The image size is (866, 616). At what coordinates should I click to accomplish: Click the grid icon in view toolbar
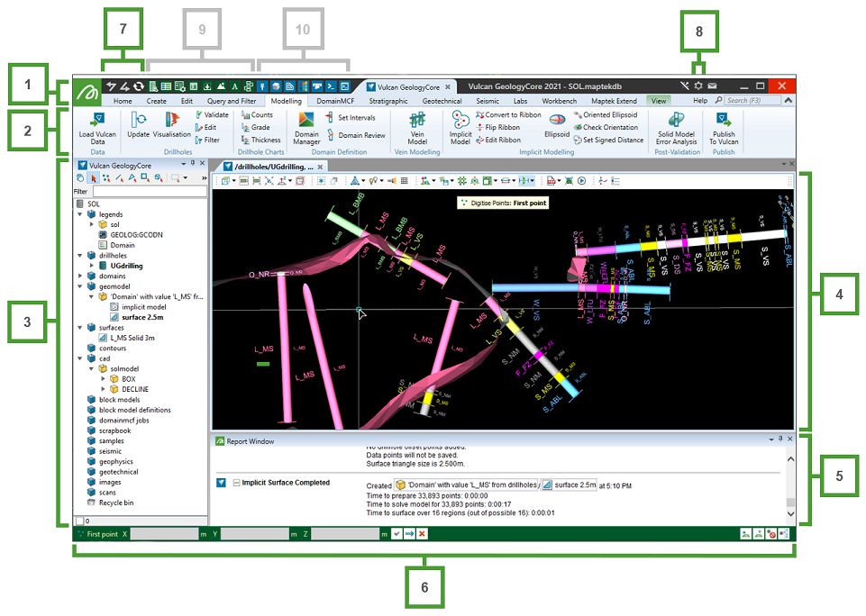coord(405,180)
